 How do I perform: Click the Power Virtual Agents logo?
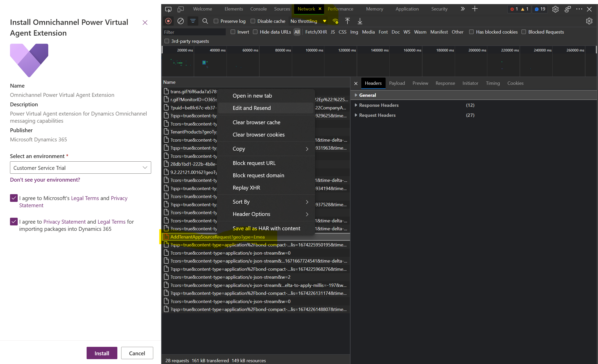(x=29, y=60)
